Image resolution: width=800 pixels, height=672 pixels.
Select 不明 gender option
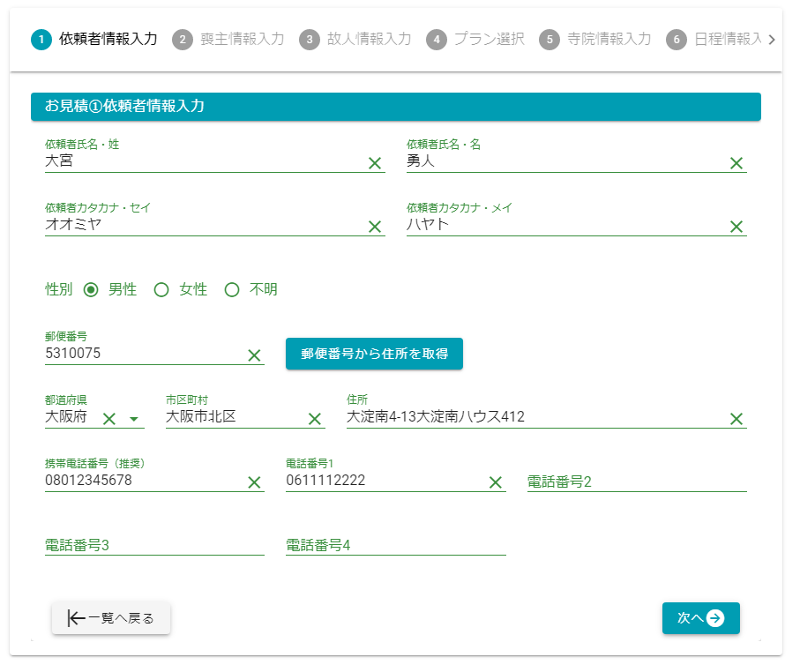click(232, 290)
